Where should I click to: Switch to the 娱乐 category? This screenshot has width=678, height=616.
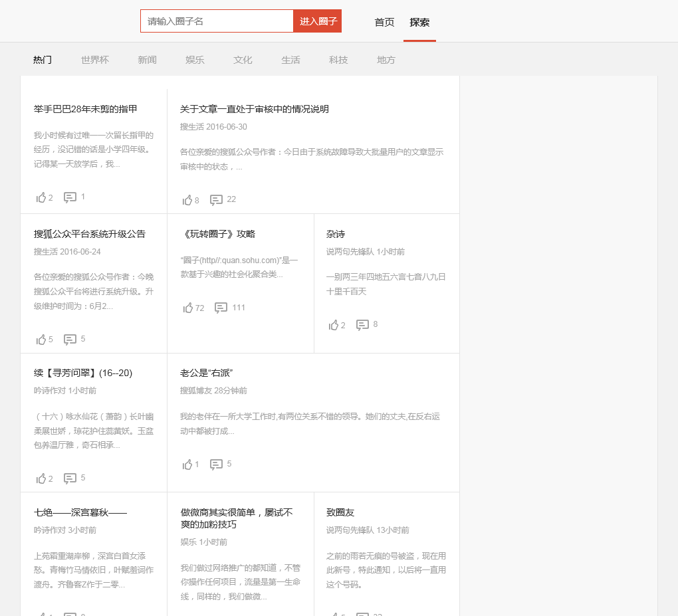[x=195, y=60]
